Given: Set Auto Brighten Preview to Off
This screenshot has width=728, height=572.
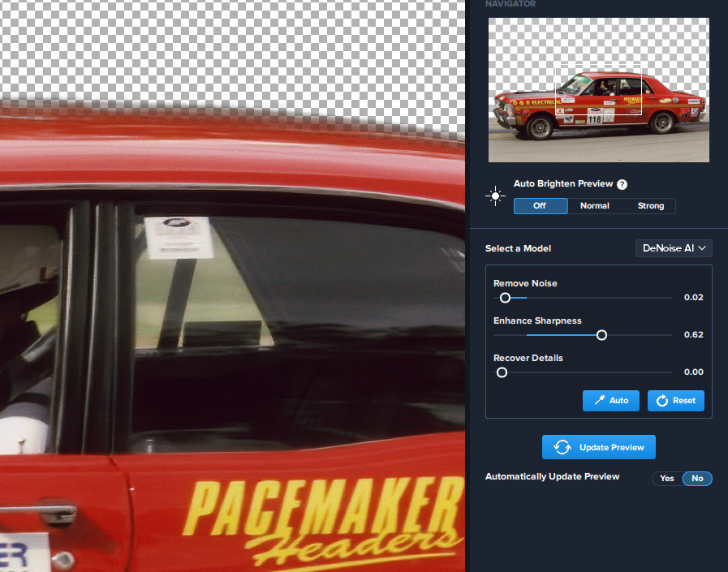Looking at the screenshot, I should tap(540, 206).
